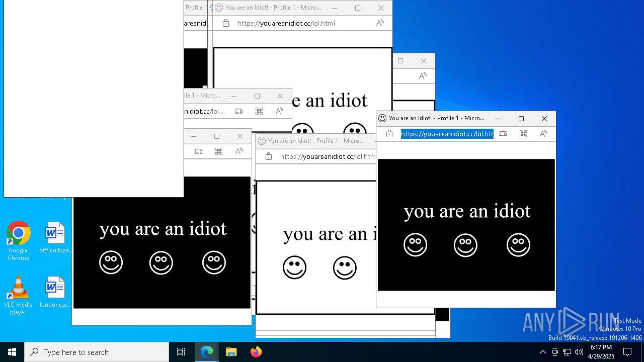Open the Windows Start menu
This screenshot has height=362, width=644.
(12, 352)
